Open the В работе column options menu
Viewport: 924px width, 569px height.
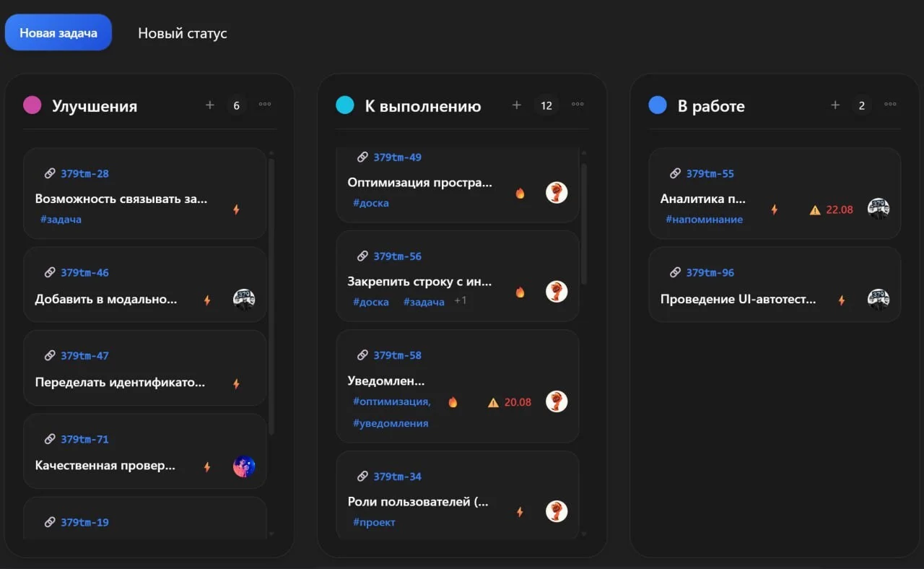(890, 105)
